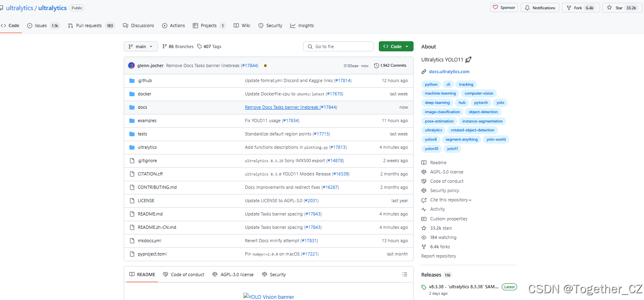
Task: Open README.md file
Action: (150, 214)
